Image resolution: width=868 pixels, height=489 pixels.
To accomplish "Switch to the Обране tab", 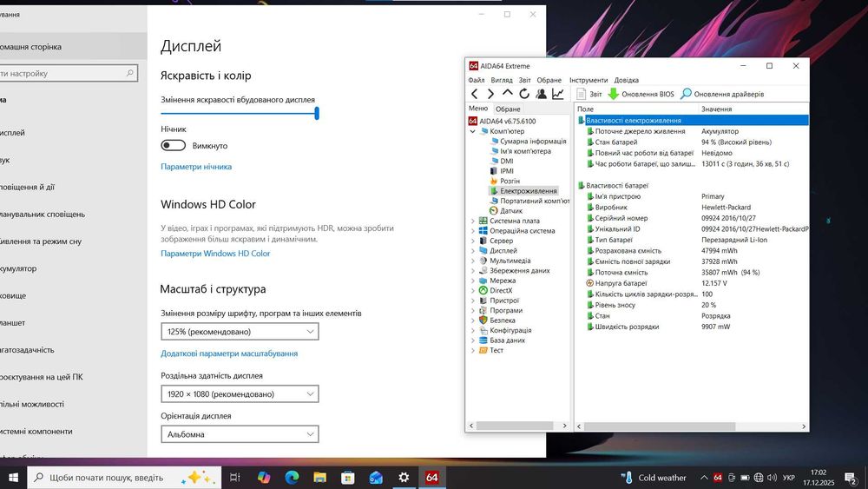I will (508, 109).
